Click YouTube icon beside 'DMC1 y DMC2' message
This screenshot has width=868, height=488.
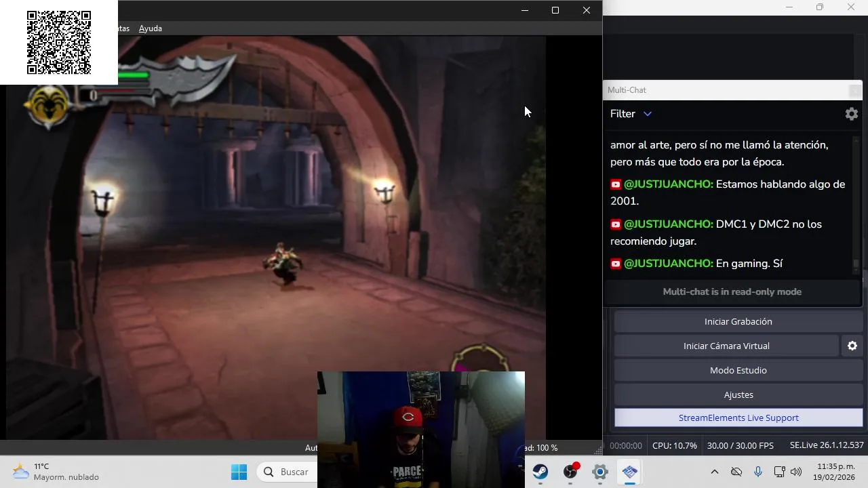616,224
